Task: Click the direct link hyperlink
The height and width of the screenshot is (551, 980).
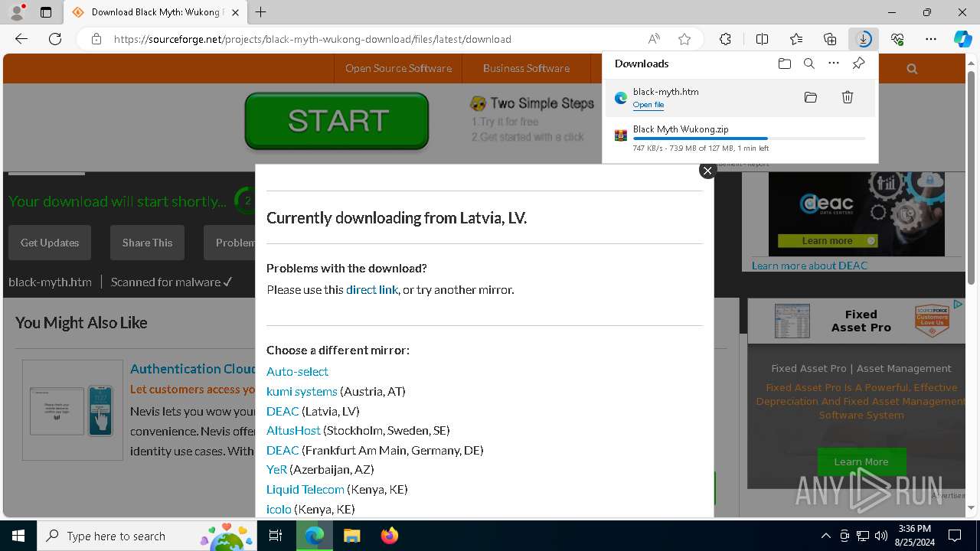Action: click(x=372, y=289)
